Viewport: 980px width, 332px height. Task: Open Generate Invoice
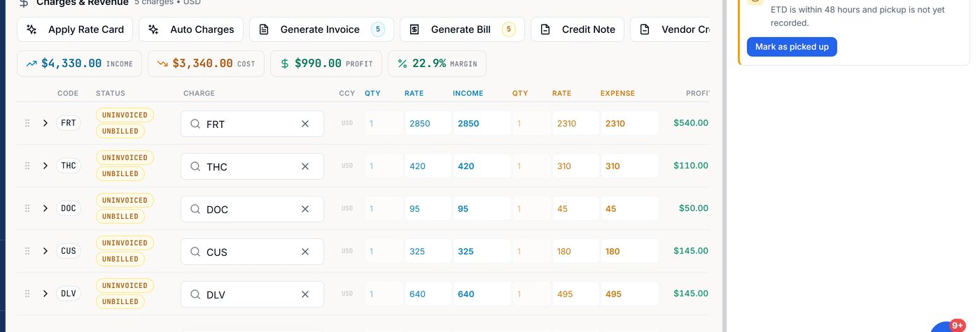click(321, 29)
